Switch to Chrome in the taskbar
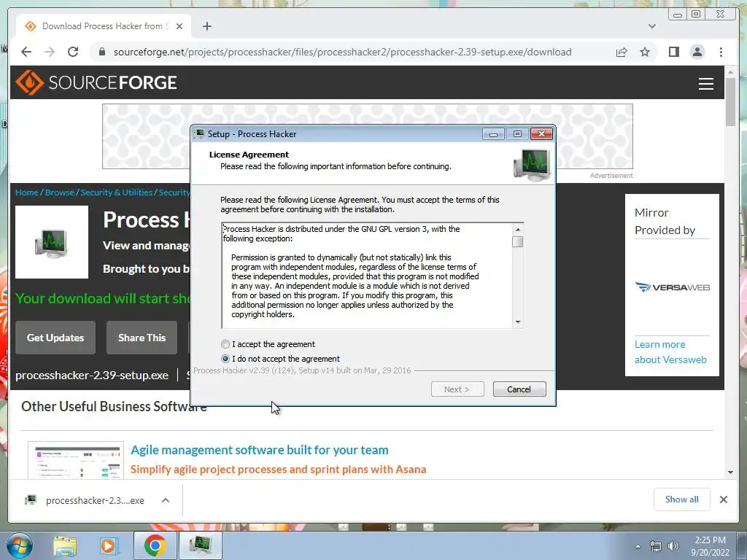Image resolution: width=747 pixels, height=560 pixels. [155, 545]
